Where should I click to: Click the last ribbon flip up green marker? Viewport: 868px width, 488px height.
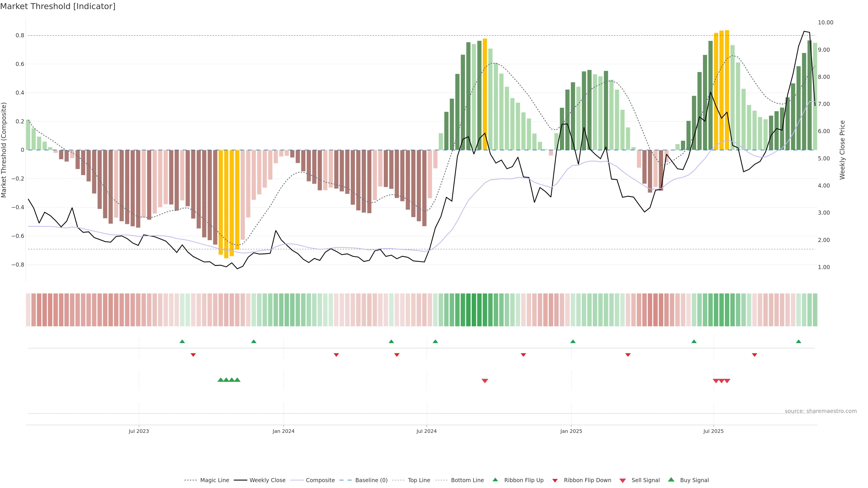tap(799, 342)
